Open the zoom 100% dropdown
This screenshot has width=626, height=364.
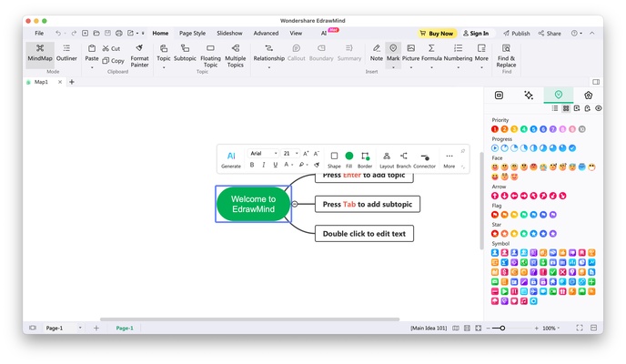point(551,329)
